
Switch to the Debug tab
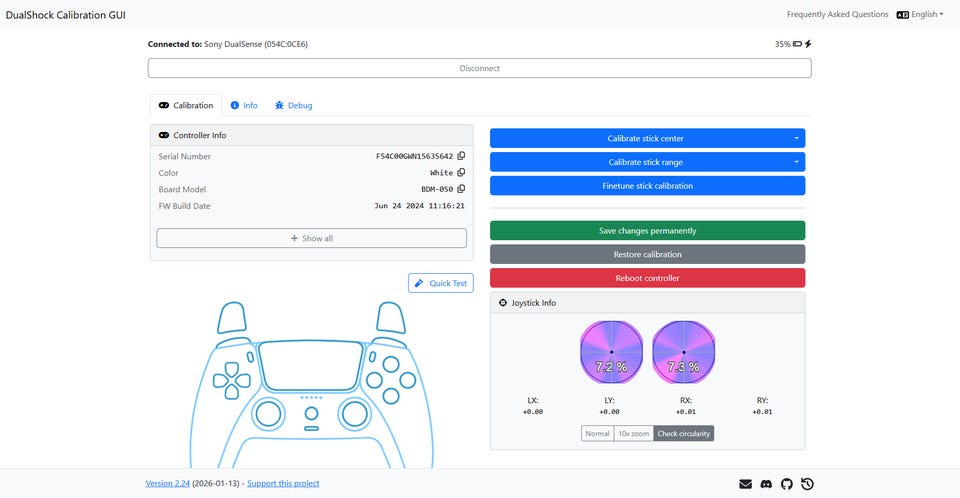pos(294,105)
